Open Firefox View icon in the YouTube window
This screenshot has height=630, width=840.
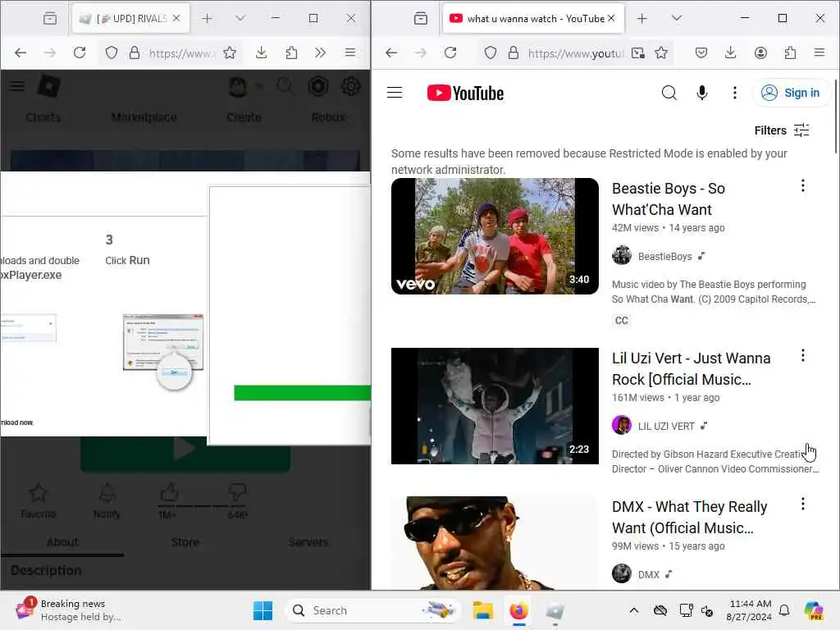point(421,19)
